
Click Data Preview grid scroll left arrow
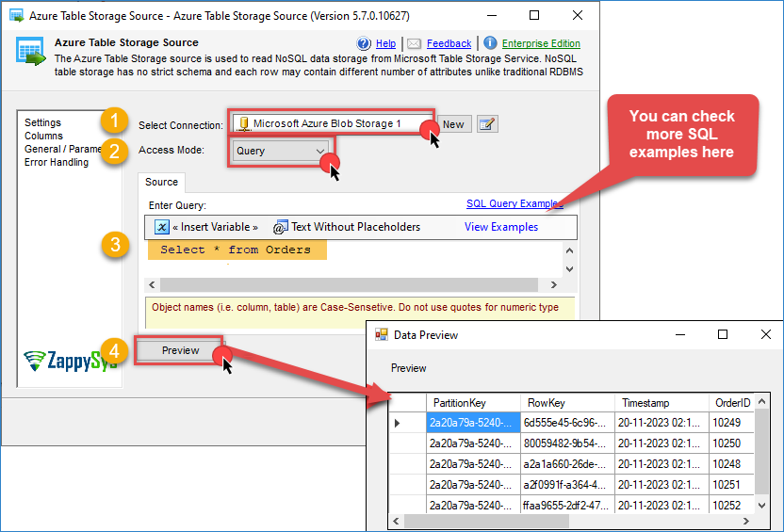tap(396, 521)
